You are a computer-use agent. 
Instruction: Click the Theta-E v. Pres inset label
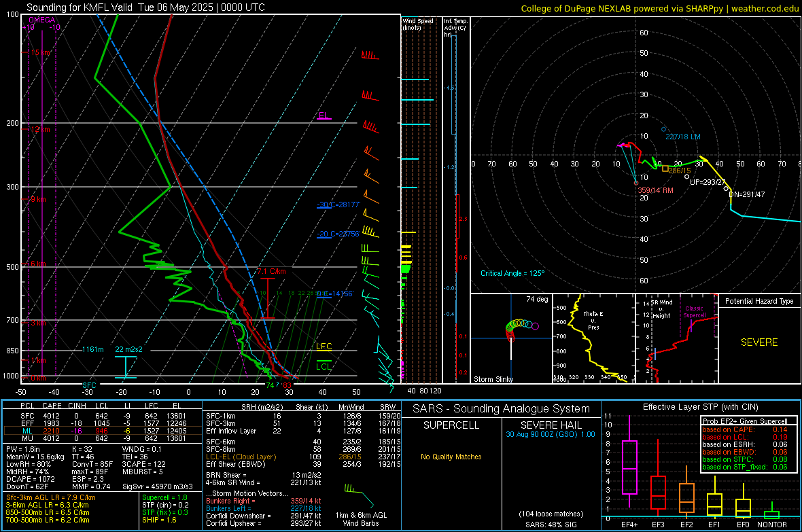click(593, 320)
